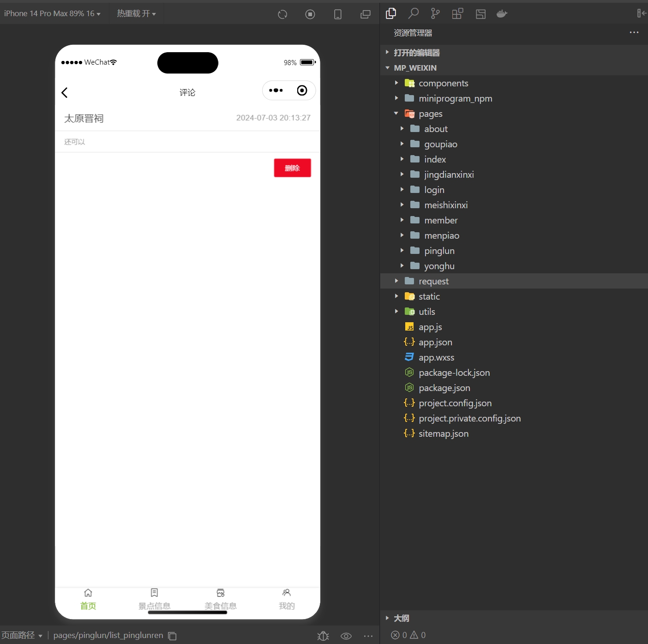Click the editor layout icon
Screen dimensions: 648x644
(x=480, y=14)
